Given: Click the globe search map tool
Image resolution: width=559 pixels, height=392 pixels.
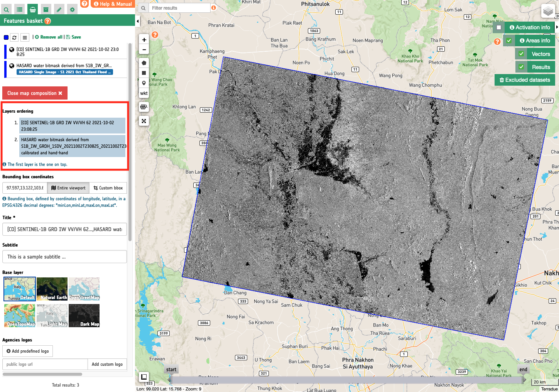Looking at the screenshot, I should (144, 107).
